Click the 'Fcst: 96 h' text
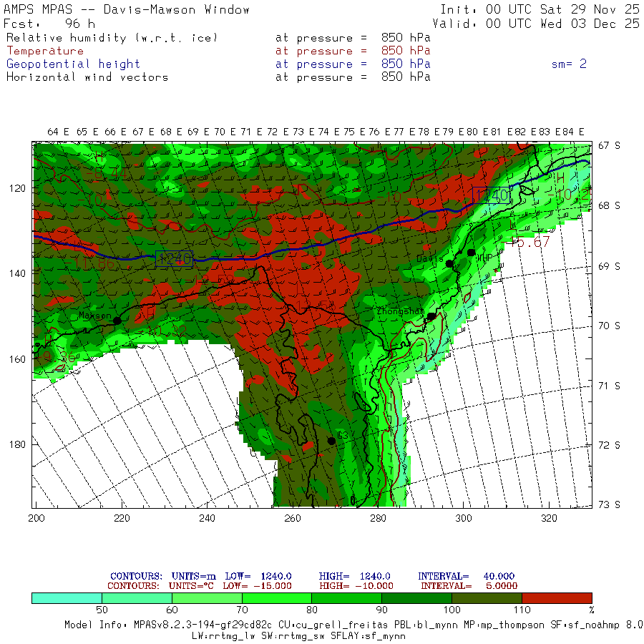The width and height of the screenshot is (644, 644). point(49,24)
